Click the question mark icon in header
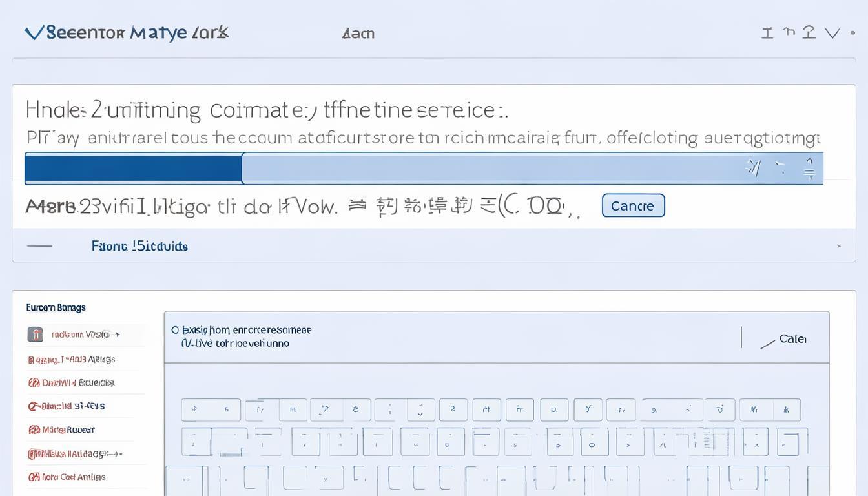The image size is (868, 496). (809, 32)
